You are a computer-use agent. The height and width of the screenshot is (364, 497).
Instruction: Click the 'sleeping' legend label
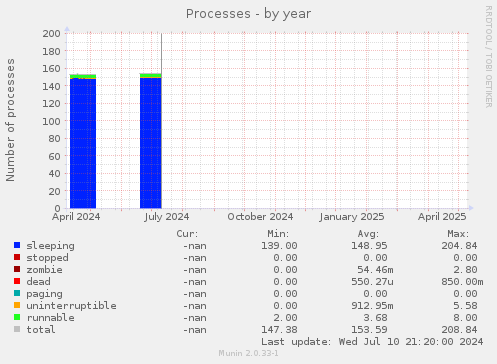click(x=50, y=246)
